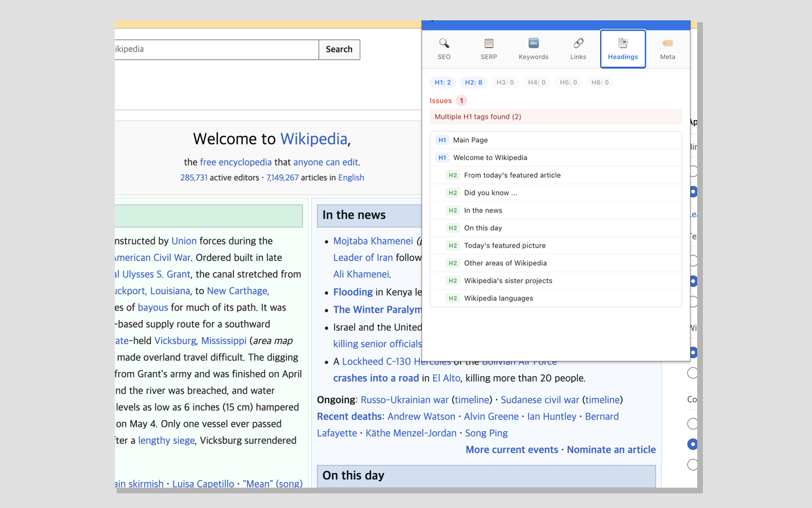812x508 pixels.
Task: Select the Headings tab
Action: click(x=623, y=49)
